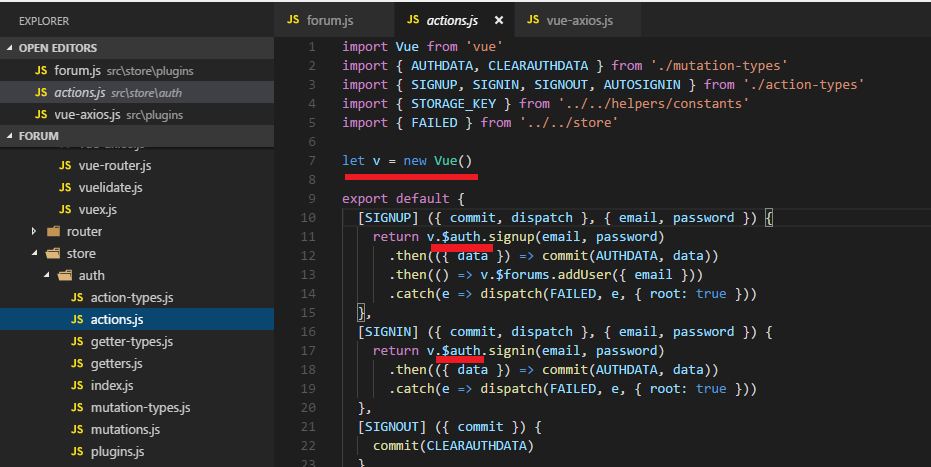Image resolution: width=931 pixels, height=467 pixels.
Task: Open the vue-axios.js editor tab
Action: tap(578, 20)
